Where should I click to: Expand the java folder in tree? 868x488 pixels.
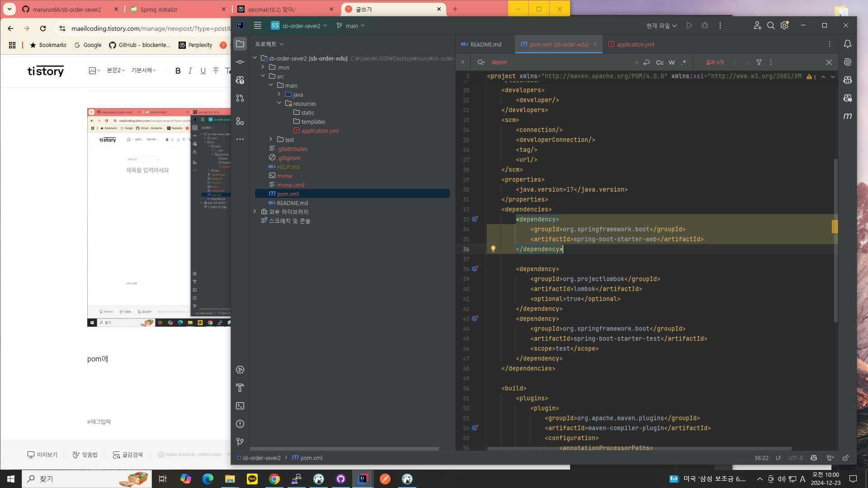279,94
